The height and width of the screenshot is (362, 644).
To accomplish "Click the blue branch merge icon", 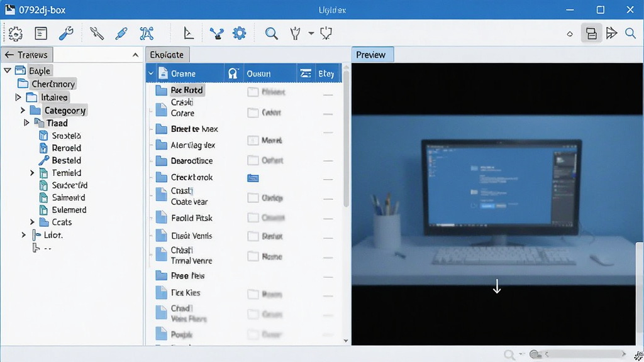I will point(216,33).
